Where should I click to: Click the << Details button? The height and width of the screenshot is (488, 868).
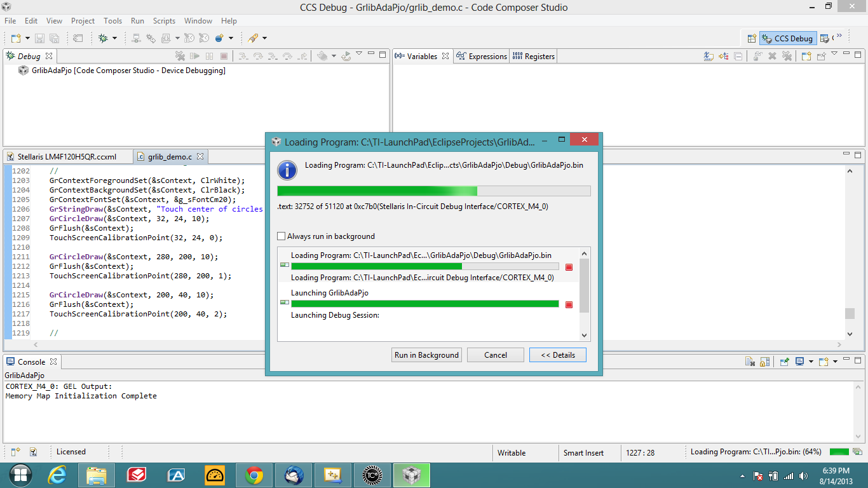(x=558, y=355)
